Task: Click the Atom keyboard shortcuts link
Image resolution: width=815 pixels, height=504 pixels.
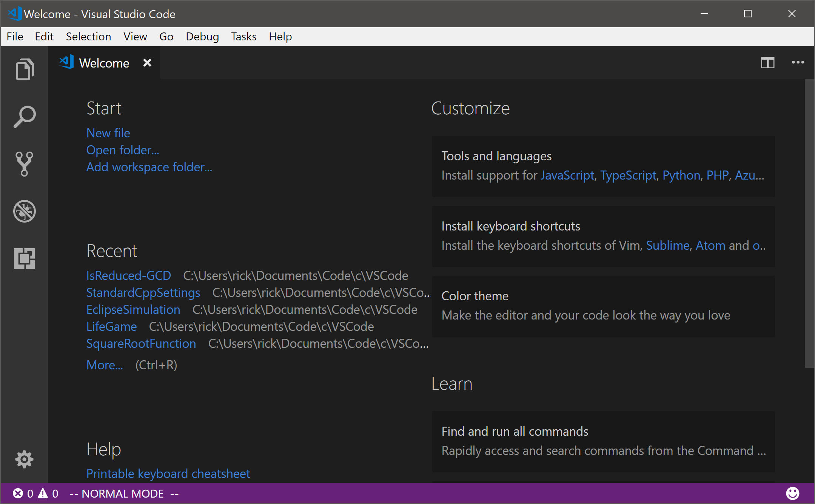Action: pyautogui.click(x=710, y=245)
